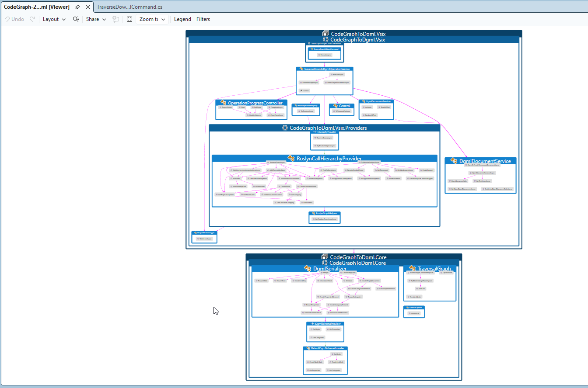Click the CodeGraphToDgml.Core namespace braces icon
Image resolution: width=588 pixels, height=388 pixels.
[x=325, y=263]
